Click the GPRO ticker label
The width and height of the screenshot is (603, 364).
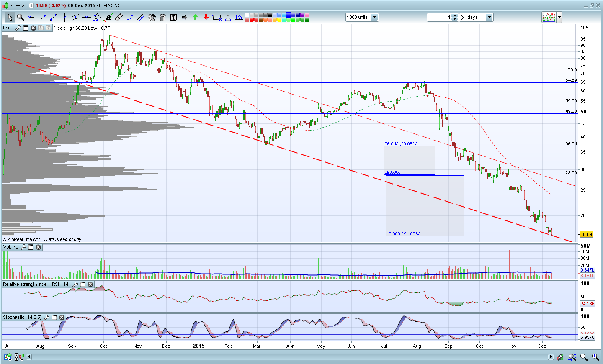click(x=21, y=5)
